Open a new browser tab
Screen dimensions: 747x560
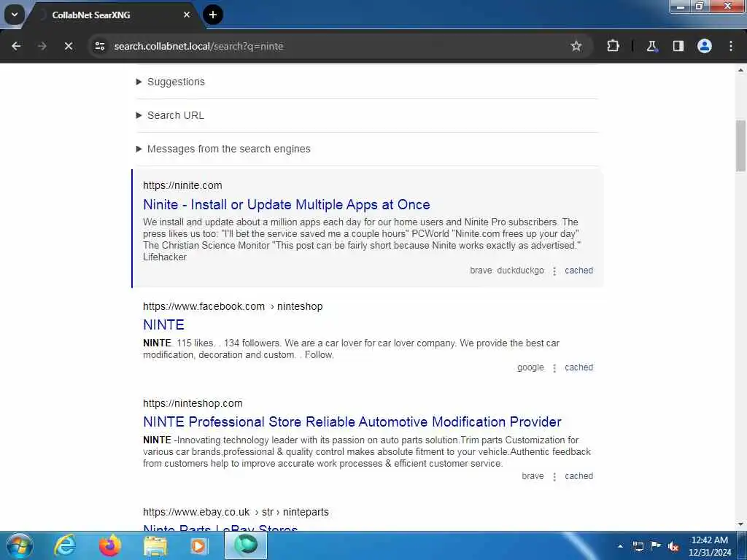(x=213, y=15)
